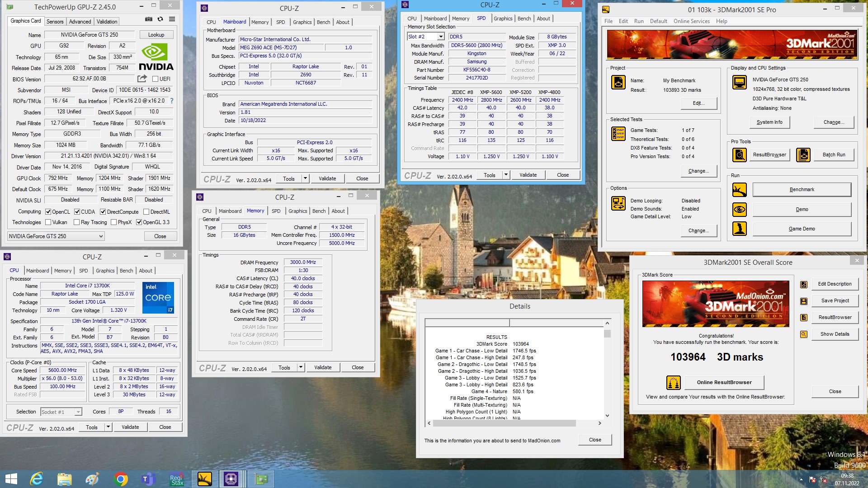This screenshot has width=868, height=488.
Task: Click GPU-Z refresh icon
Action: (160, 19)
